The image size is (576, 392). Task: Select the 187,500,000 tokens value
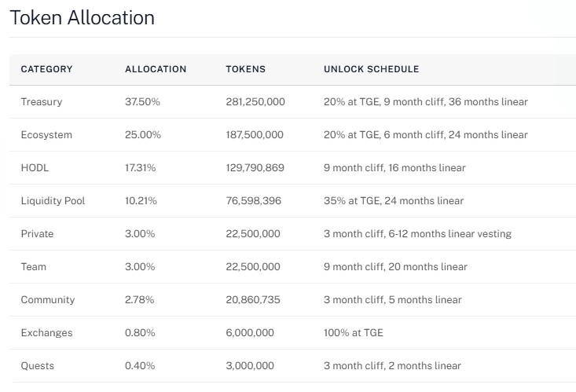255,135
